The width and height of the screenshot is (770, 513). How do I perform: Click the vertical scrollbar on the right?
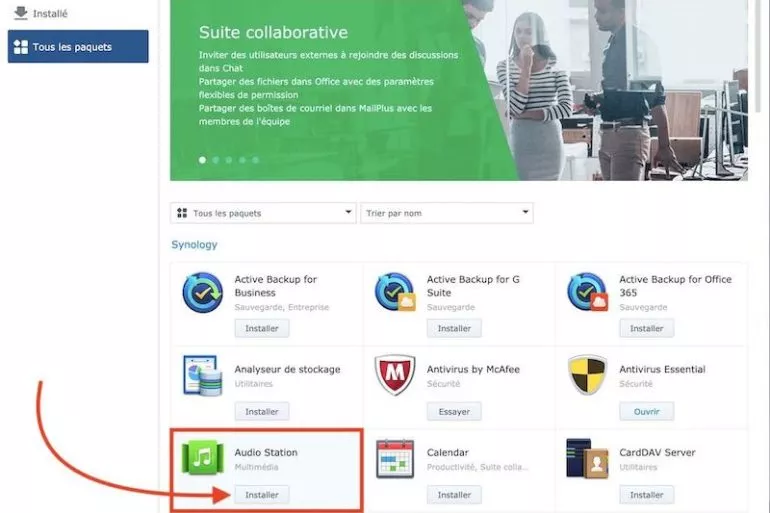tap(759, 54)
